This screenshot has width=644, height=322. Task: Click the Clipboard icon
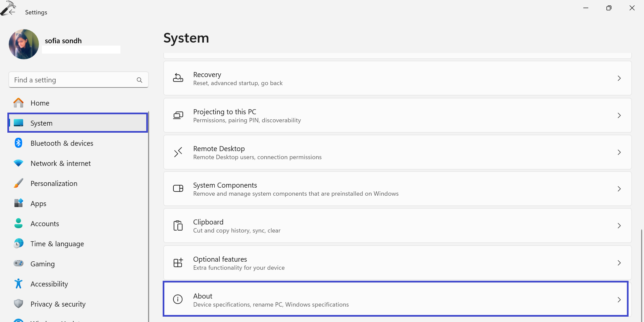pyautogui.click(x=178, y=226)
